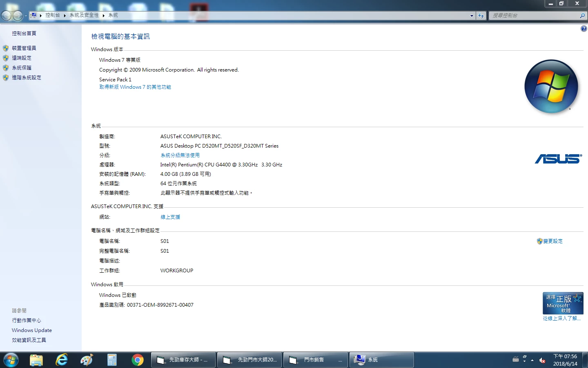Click the Control Panel icon in address bar
Screen dimensions: 588x368
click(x=34, y=15)
